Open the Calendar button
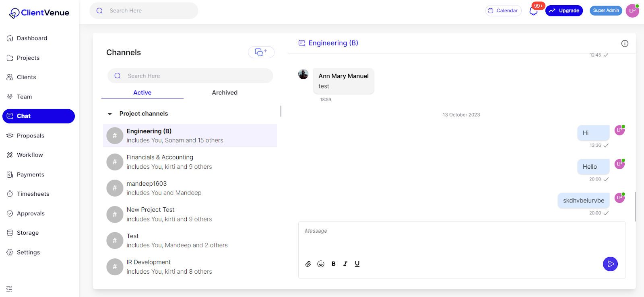This screenshot has height=297, width=644. tap(503, 11)
